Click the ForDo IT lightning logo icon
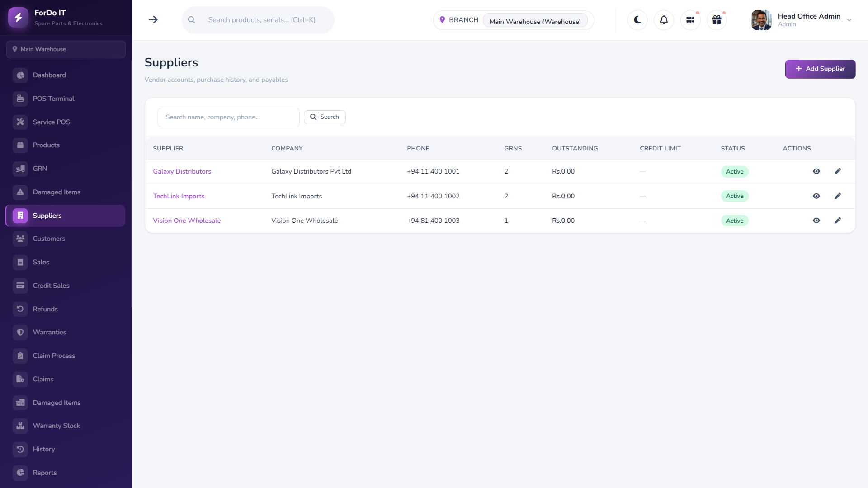The image size is (868, 488). click(x=18, y=18)
